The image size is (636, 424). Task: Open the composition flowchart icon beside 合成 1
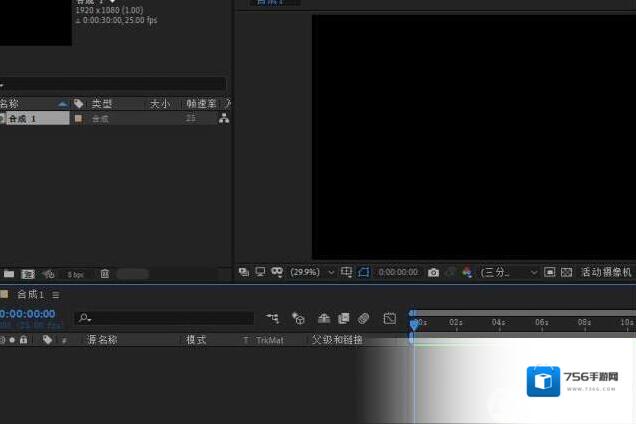coord(223,118)
